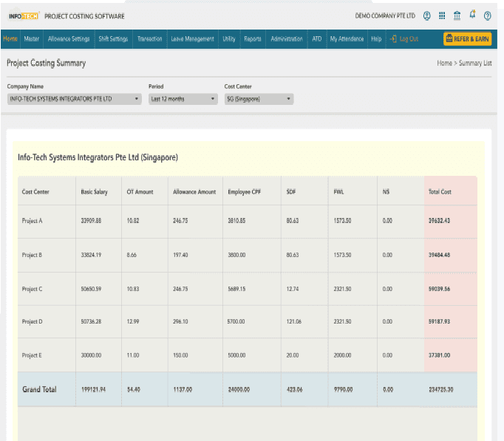Click the Summary List breadcrumb
The height and width of the screenshot is (441, 504).
point(475,64)
